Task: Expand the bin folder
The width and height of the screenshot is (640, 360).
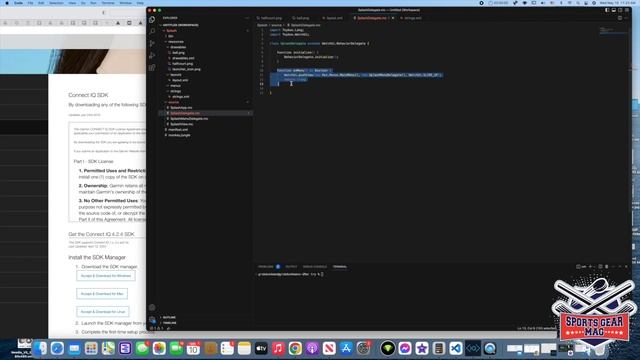Action: (x=171, y=36)
